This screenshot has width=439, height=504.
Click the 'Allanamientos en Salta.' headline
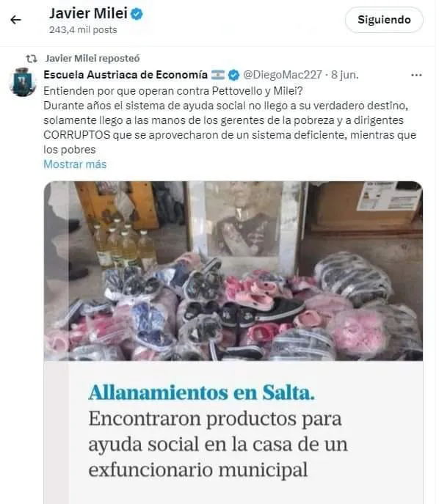pos(202,392)
